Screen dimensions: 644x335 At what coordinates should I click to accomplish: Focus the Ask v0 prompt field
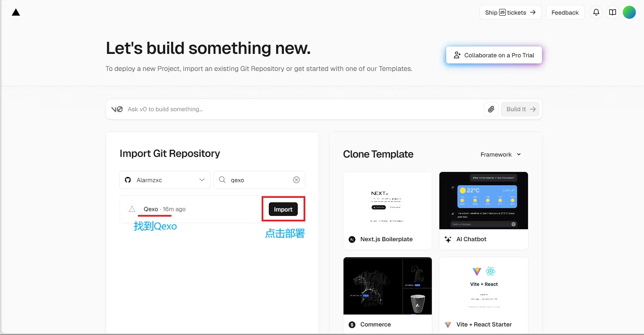[304, 109]
